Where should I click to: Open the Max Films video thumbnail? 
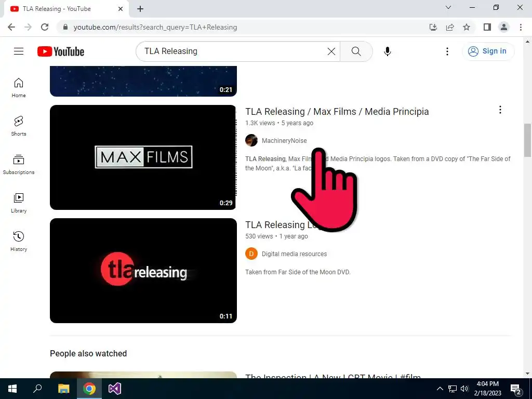click(143, 157)
